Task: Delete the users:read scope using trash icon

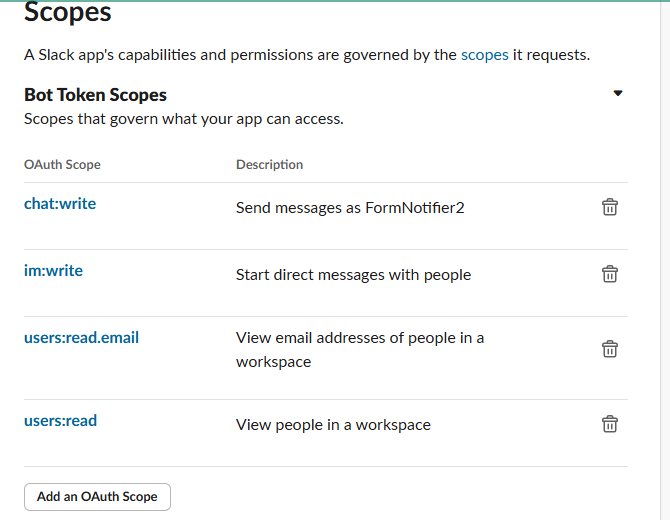Action: coord(610,424)
